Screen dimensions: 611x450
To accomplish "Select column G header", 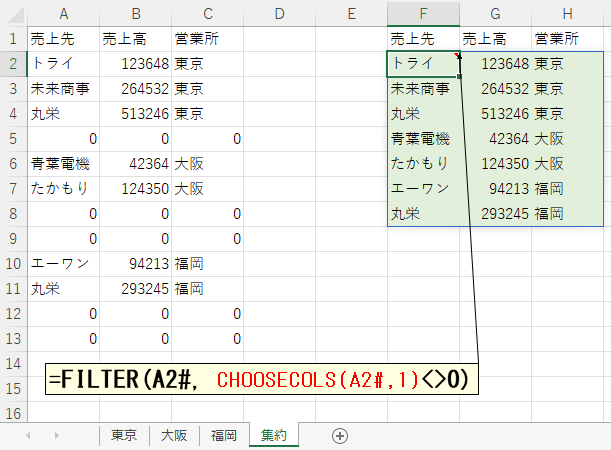I will 495,14.
